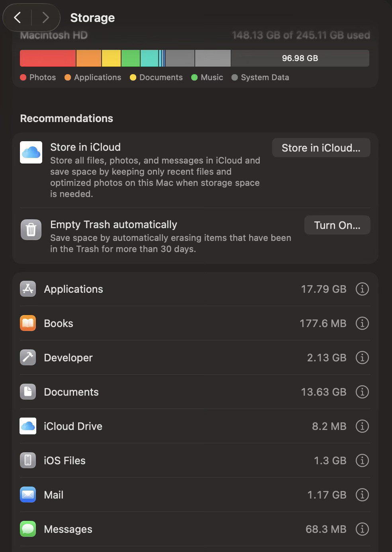Viewport: 392px width, 552px height.
Task: Open Mail storage info button
Action: pyautogui.click(x=362, y=495)
